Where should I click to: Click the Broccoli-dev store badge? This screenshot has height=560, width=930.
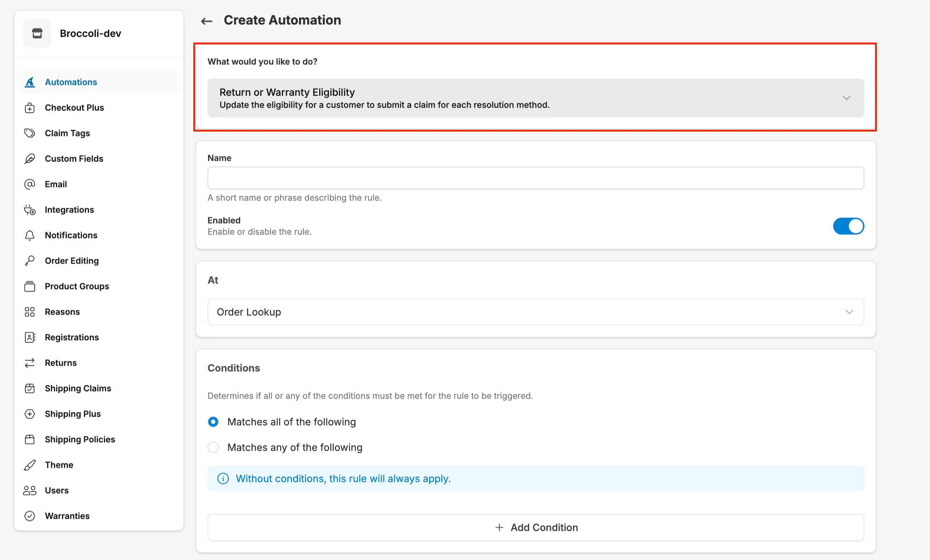[37, 33]
